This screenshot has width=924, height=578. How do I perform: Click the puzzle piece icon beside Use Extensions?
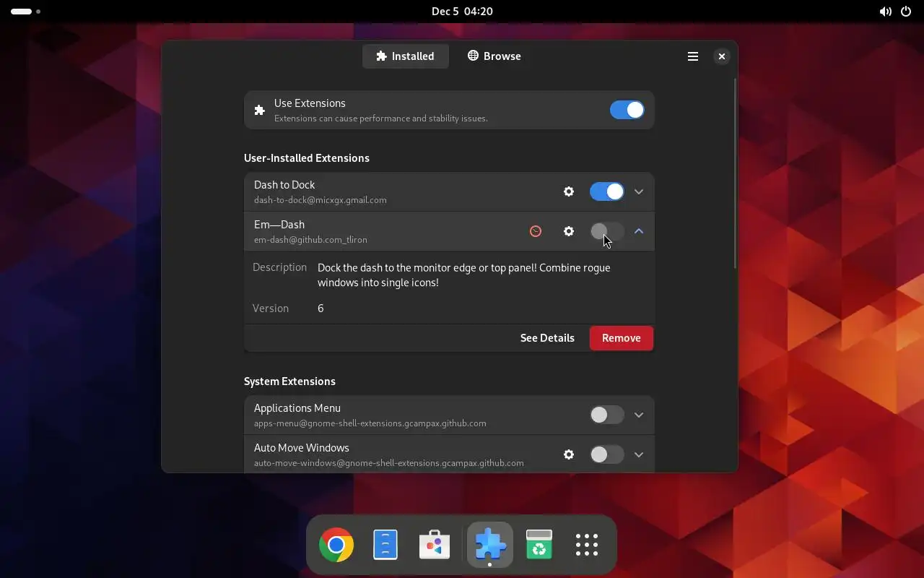260,111
